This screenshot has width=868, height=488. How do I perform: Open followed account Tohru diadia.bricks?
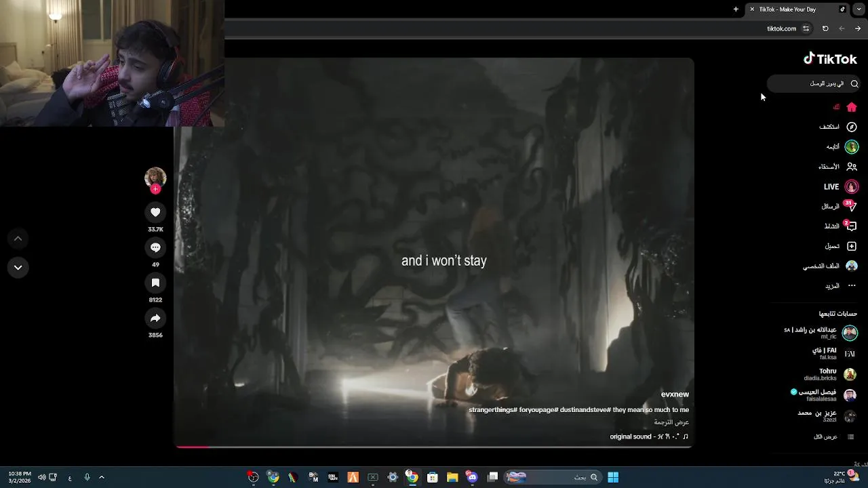(831, 374)
